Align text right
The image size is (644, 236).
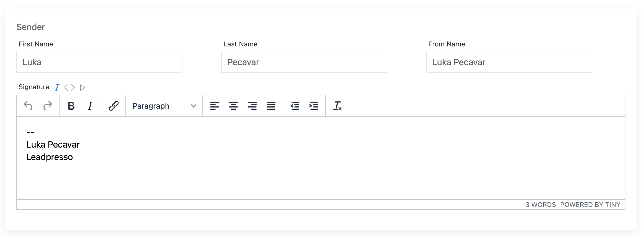(x=252, y=106)
